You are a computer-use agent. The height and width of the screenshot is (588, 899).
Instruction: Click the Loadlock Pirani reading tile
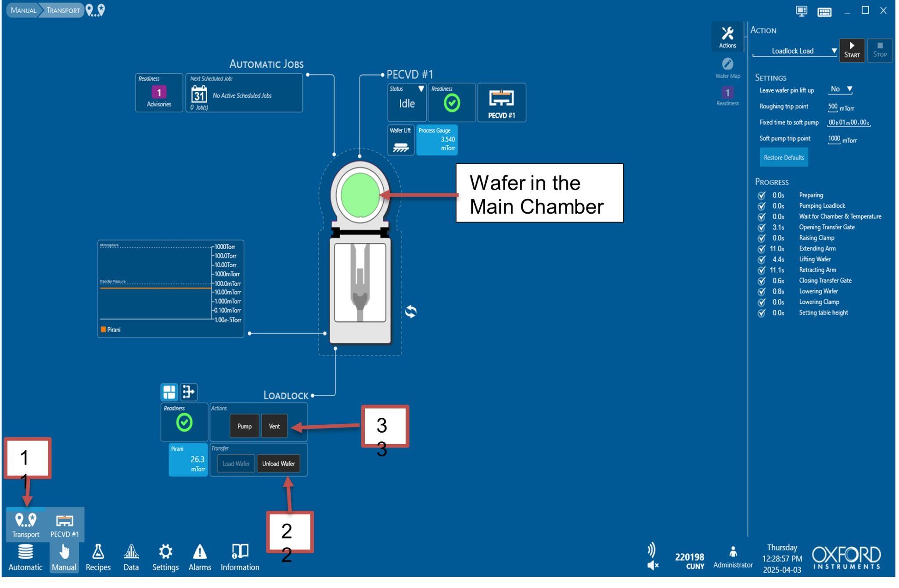tap(188, 460)
